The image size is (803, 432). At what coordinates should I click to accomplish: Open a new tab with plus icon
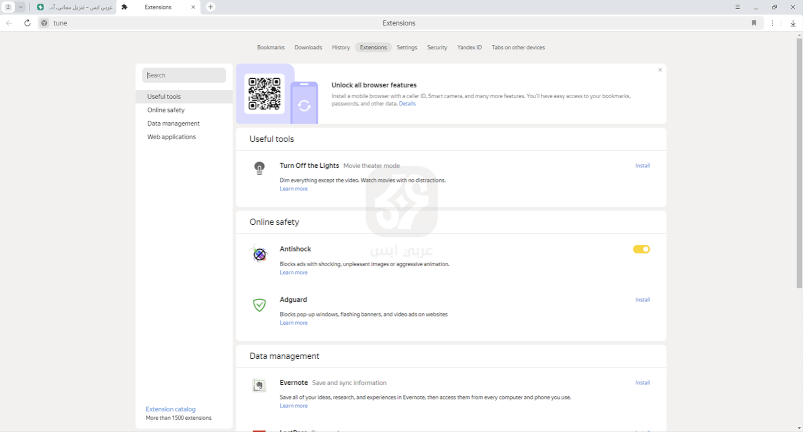point(210,7)
